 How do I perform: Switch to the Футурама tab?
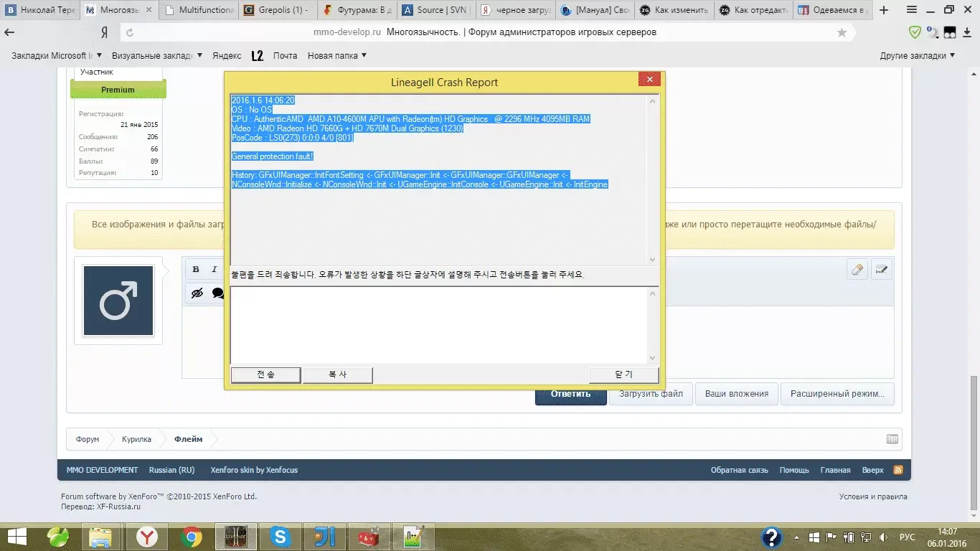pyautogui.click(x=356, y=10)
